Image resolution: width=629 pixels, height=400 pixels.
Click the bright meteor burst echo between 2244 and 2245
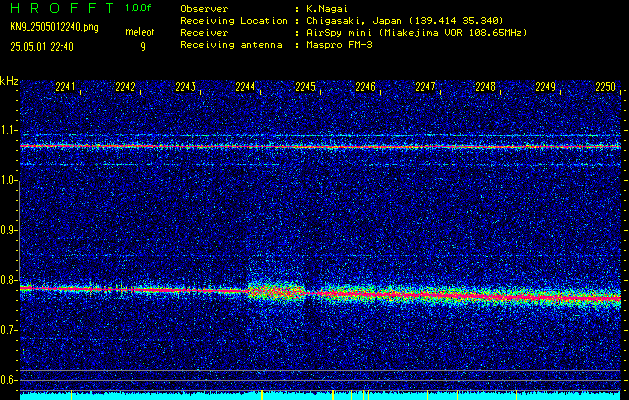tap(277, 291)
